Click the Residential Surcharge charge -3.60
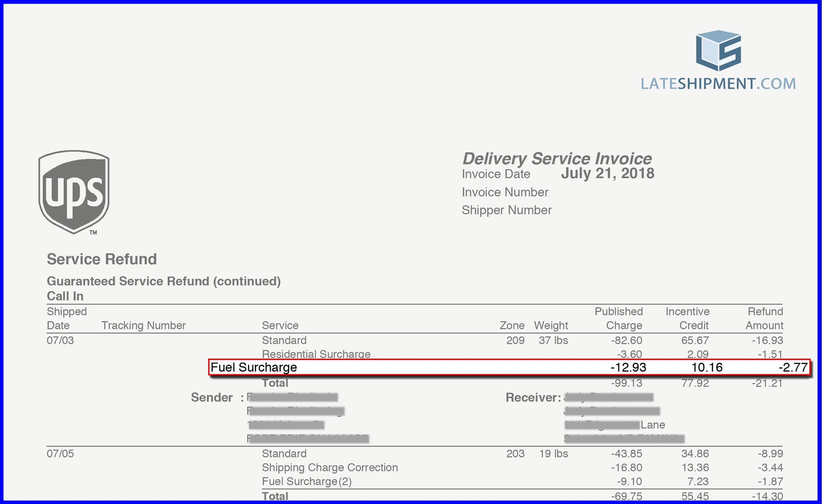Screen dimensions: 822x504 click(x=629, y=354)
